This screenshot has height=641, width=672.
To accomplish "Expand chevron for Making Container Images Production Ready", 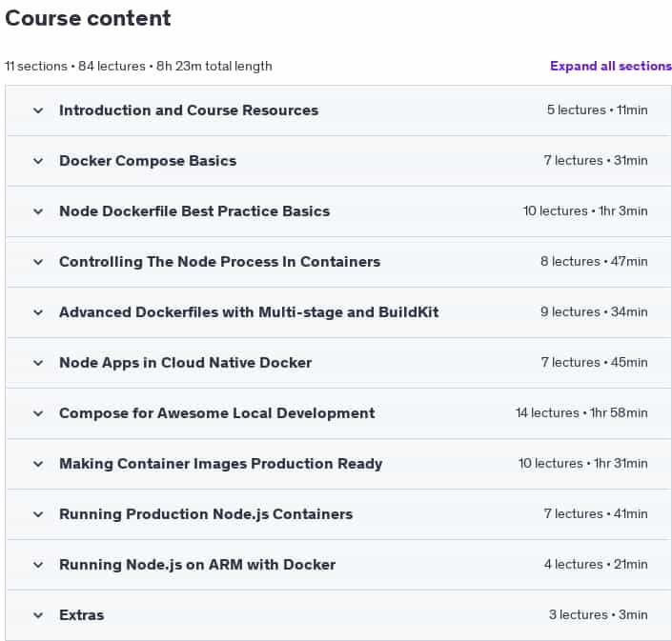I will [x=38, y=464].
